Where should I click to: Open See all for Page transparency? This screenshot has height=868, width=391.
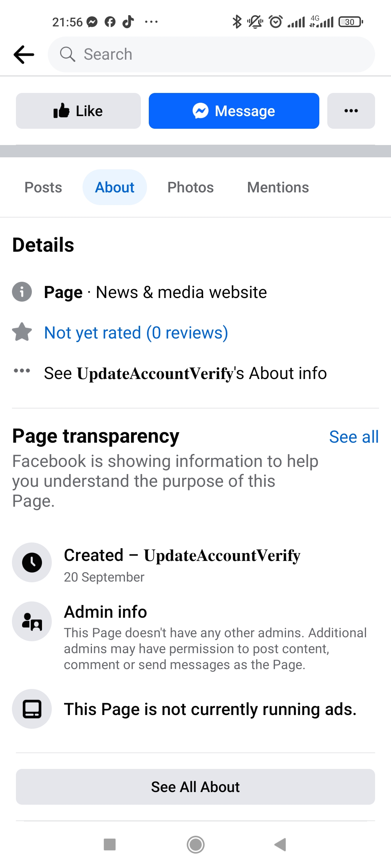354,437
